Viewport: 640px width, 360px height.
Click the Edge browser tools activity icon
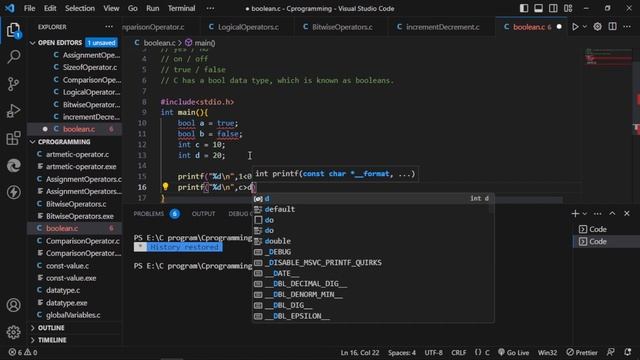tap(13, 165)
